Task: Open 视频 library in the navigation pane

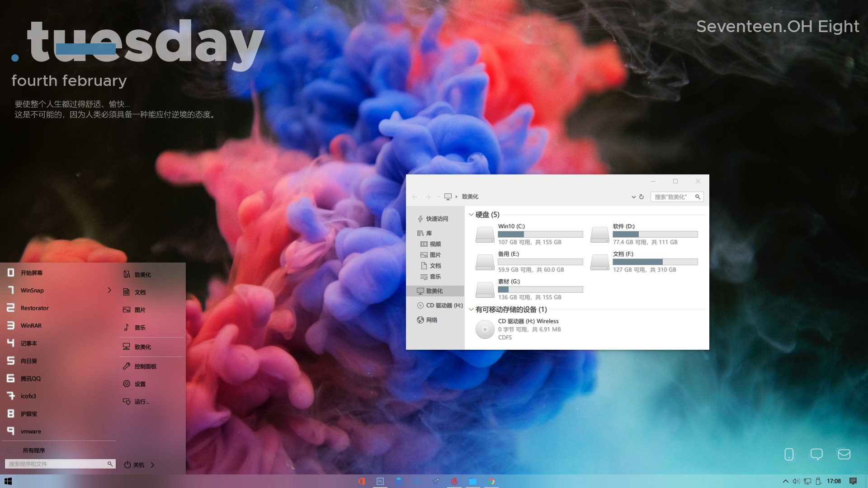Action: (435, 244)
